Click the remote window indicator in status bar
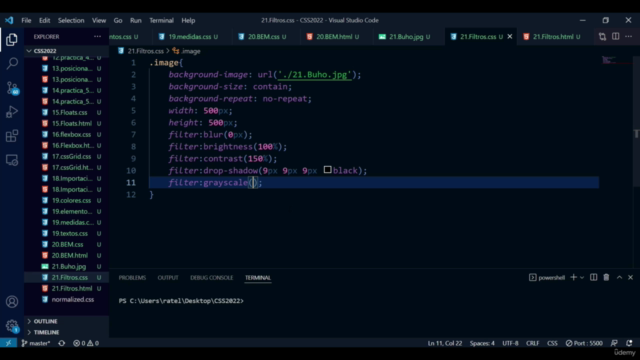 point(8,343)
